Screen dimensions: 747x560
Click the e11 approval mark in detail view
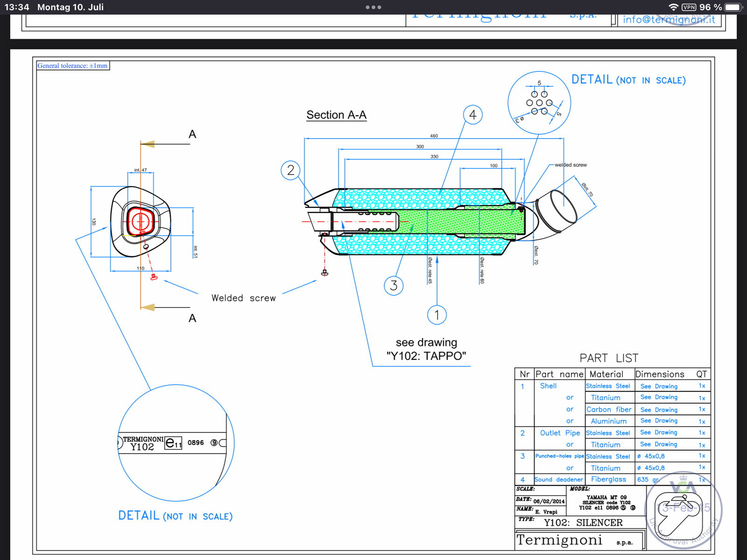point(173,443)
